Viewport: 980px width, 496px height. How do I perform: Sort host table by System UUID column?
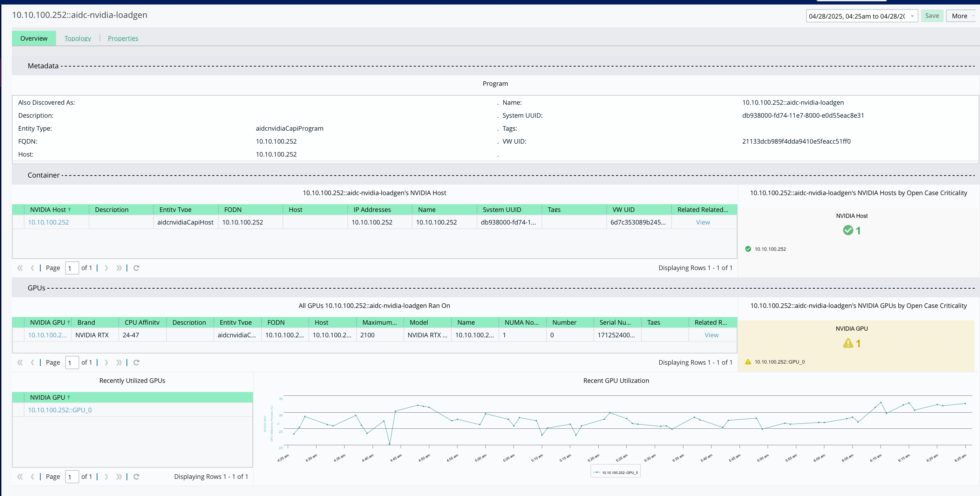[x=509, y=209]
